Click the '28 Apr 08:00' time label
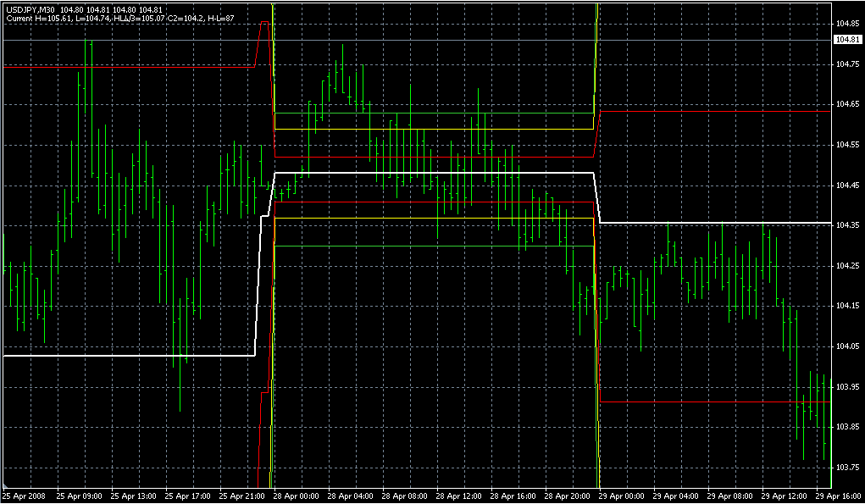 (x=406, y=496)
